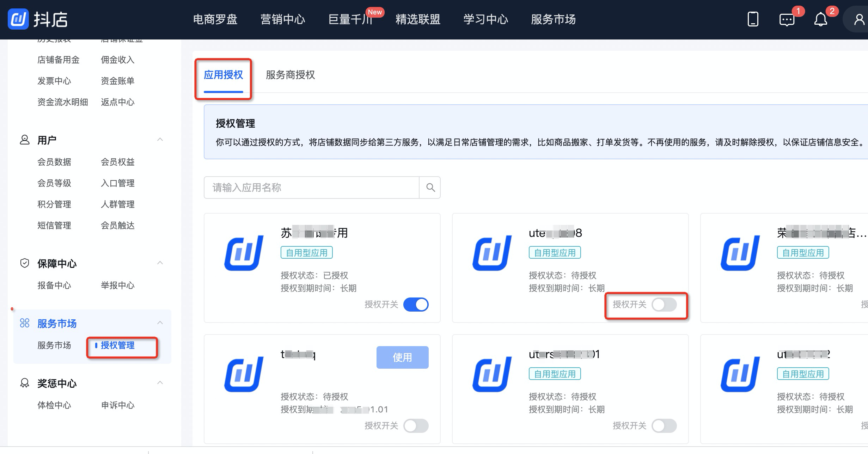Open 服务市场 sub-item in sidebar
Image resolution: width=868 pixels, height=454 pixels.
tap(54, 345)
